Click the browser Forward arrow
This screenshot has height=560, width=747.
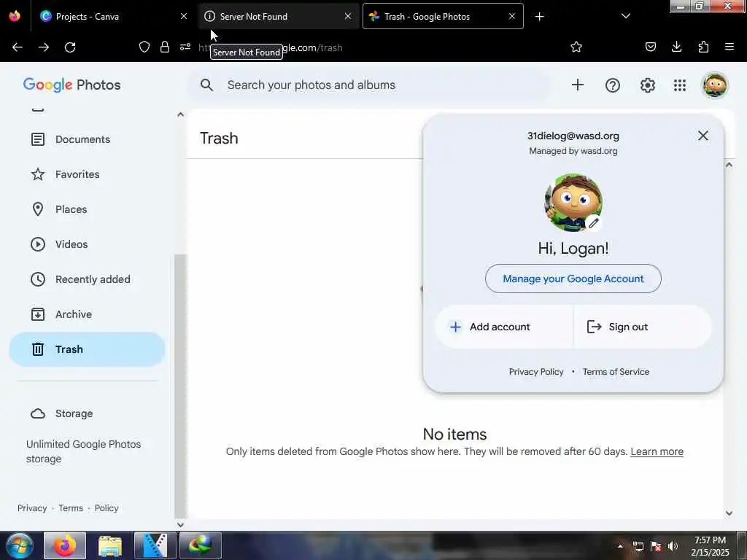pyautogui.click(x=44, y=47)
